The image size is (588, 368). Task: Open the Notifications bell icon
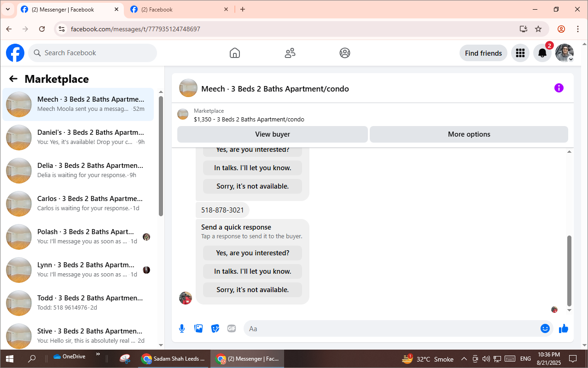[x=542, y=53]
